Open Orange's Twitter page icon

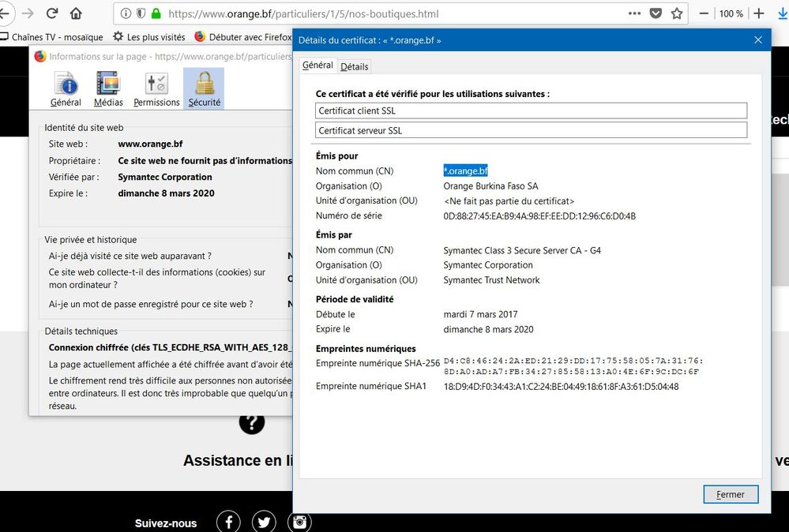click(x=264, y=522)
